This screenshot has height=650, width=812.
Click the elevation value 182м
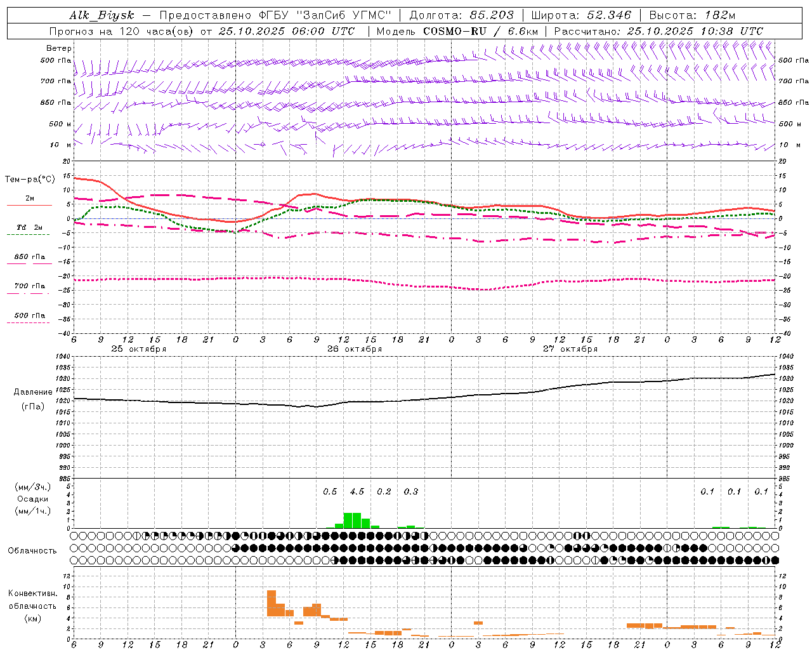pyautogui.click(x=720, y=15)
